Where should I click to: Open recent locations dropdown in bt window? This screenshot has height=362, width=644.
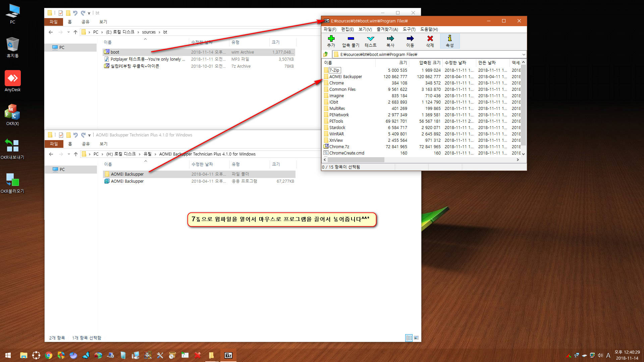[x=68, y=32]
